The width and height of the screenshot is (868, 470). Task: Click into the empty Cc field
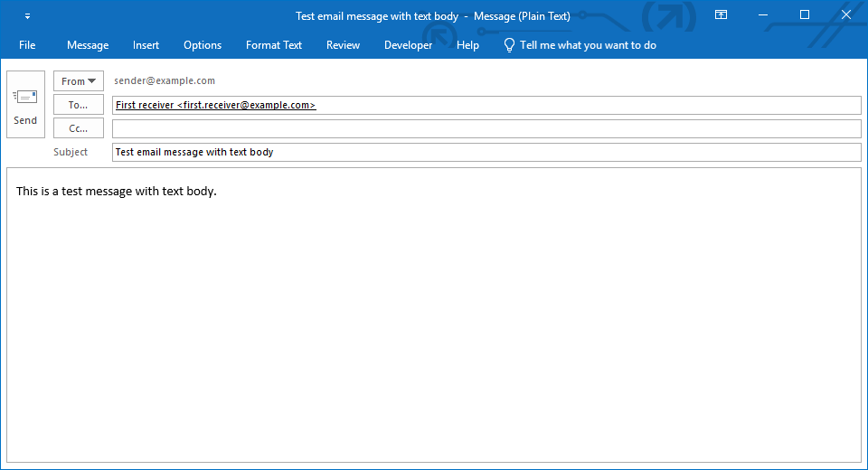click(x=486, y=128)
